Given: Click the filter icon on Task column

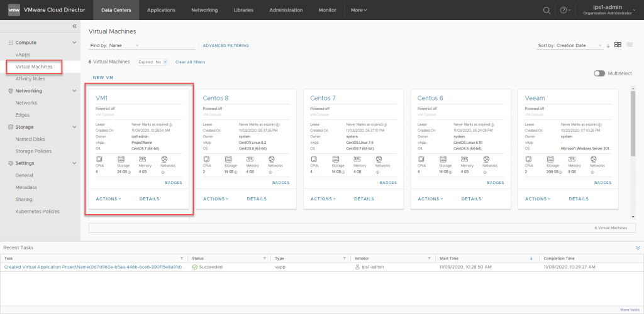Looking at the screenshot, I should (182, 258).
